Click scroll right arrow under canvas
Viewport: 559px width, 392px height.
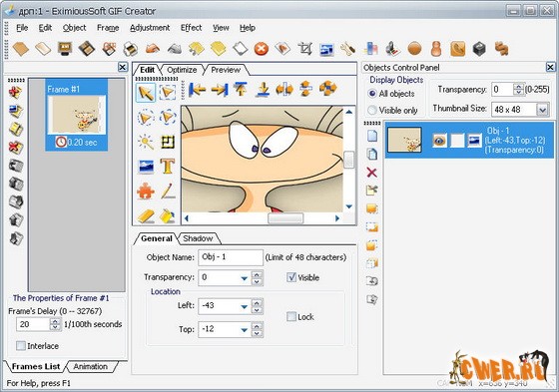pyautogui.click(x=337, y=218)
